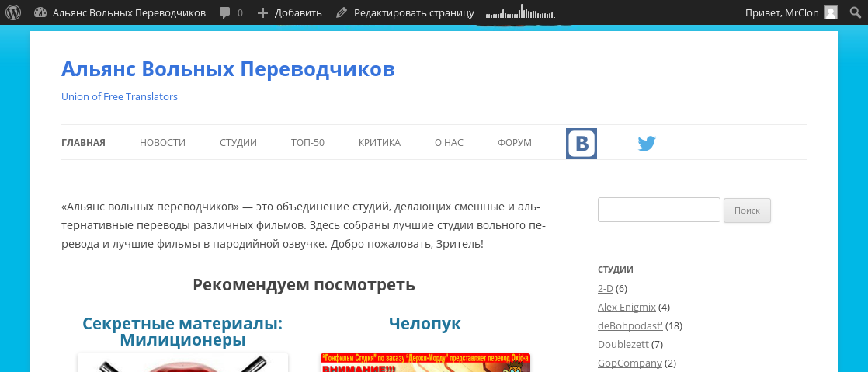This screenshot has height=372, width=868.
Task: Expand the Привет, MrClon account menu
Action: tap(783, 12)
